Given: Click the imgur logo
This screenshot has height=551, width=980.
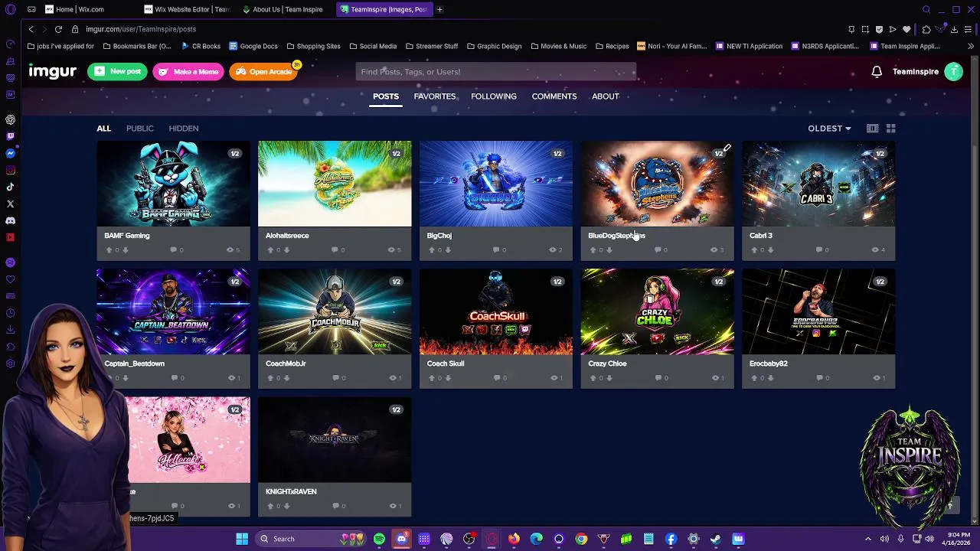Looking at the screenshot, I should pyautogui.click(x=53, y=71).
